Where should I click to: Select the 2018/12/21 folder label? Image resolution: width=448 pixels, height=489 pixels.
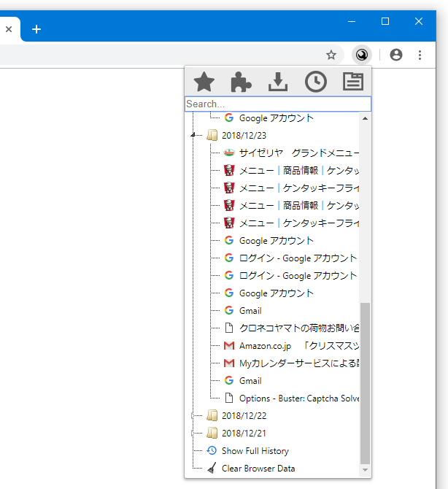coord(244,434)
